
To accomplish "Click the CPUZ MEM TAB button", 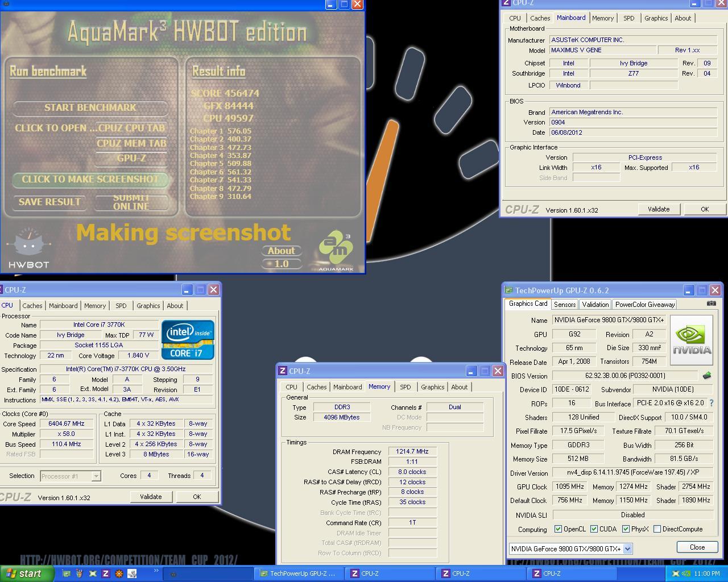I will click(132, 143).
